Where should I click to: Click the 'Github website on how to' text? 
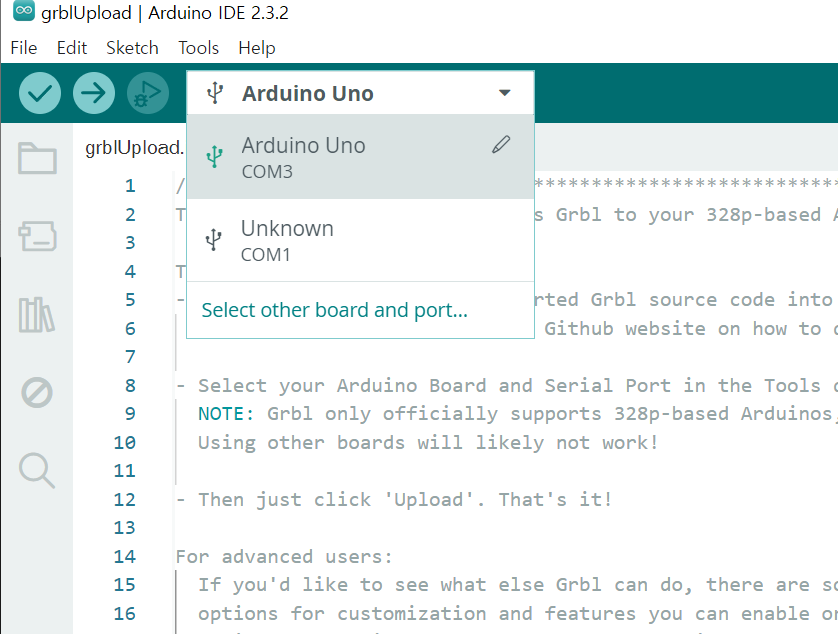(x=683, y=328)
